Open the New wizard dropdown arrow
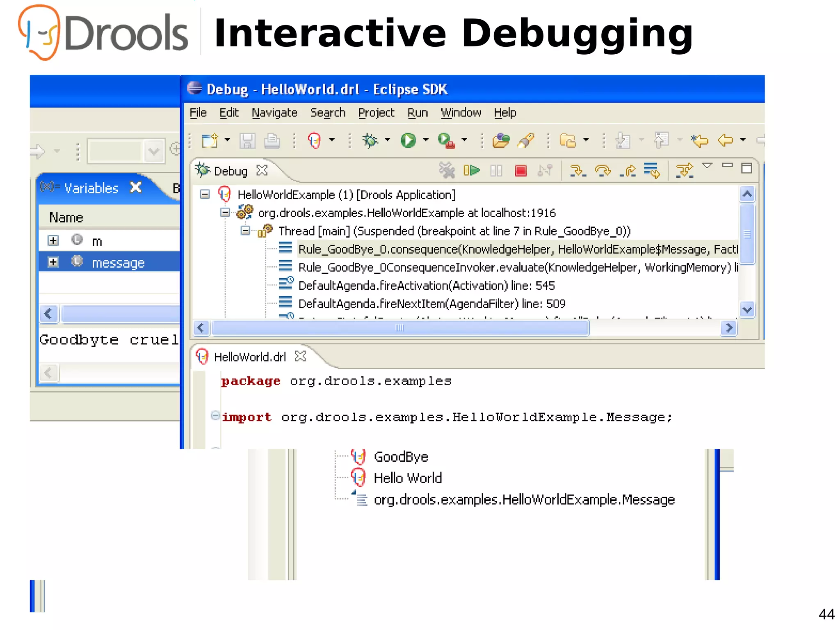 pyautogui.click(x=227, y=140)
